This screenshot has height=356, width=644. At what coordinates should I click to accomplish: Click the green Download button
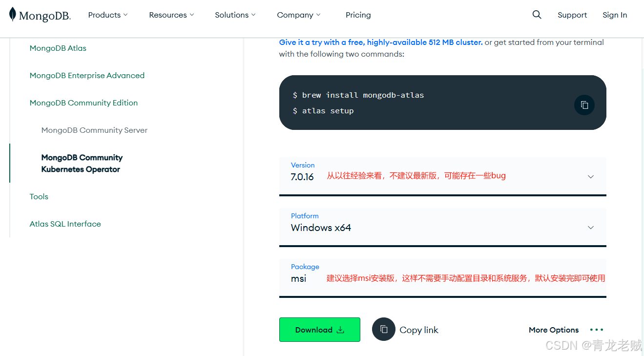(320, 330)
